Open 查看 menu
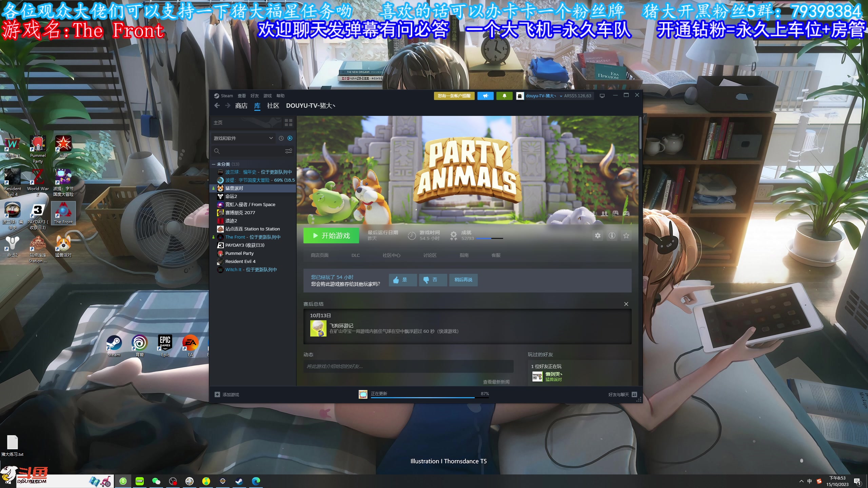868x488 pixels. click(242, 96)
